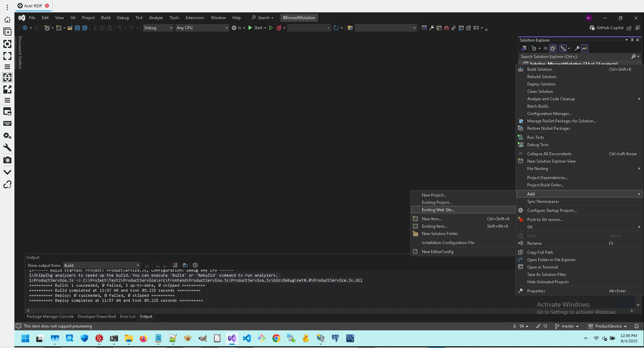
Task: Open the Solution Explorer search options arrow
Action: pyautogui.click(x=638, y=57)
